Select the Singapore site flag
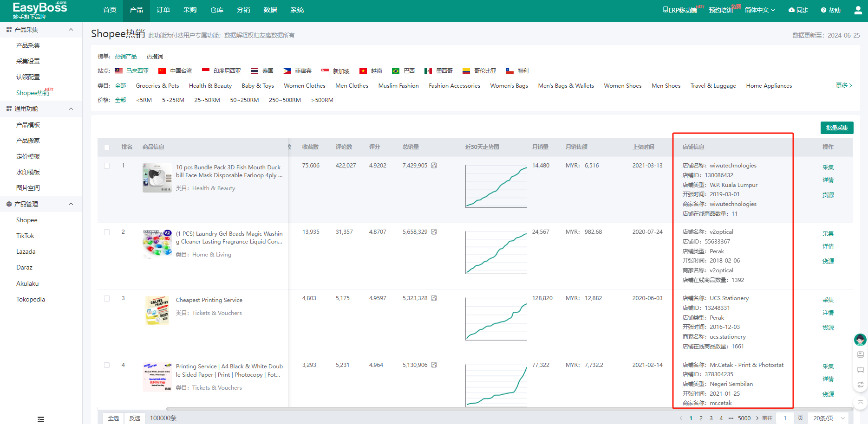 point(325,71)
